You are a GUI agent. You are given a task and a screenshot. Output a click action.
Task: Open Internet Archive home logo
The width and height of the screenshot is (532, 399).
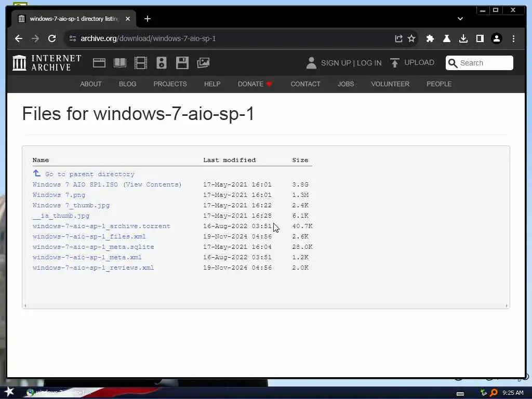click(x=47, y=63)
